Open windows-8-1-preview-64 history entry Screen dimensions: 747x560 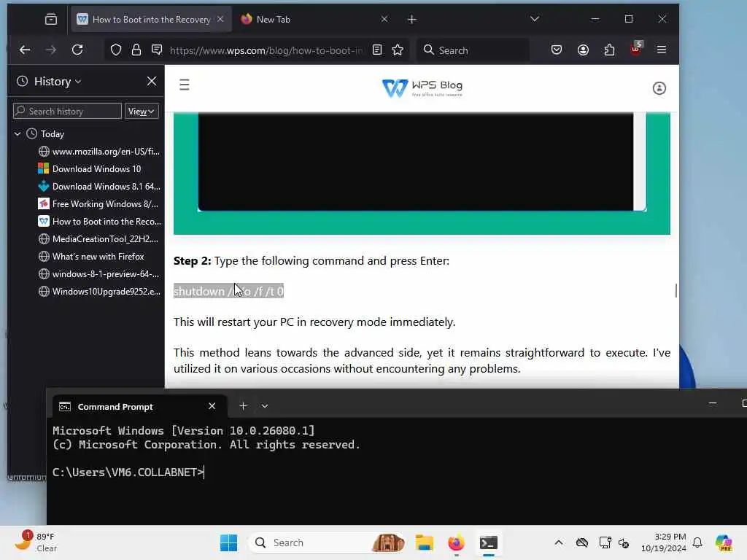(99, 274)
